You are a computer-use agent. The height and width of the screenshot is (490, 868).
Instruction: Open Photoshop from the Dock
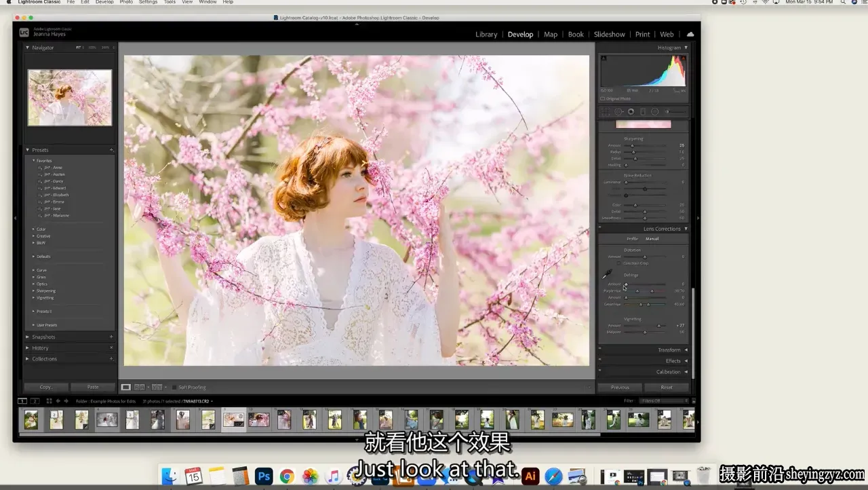[x=264, y=476]
